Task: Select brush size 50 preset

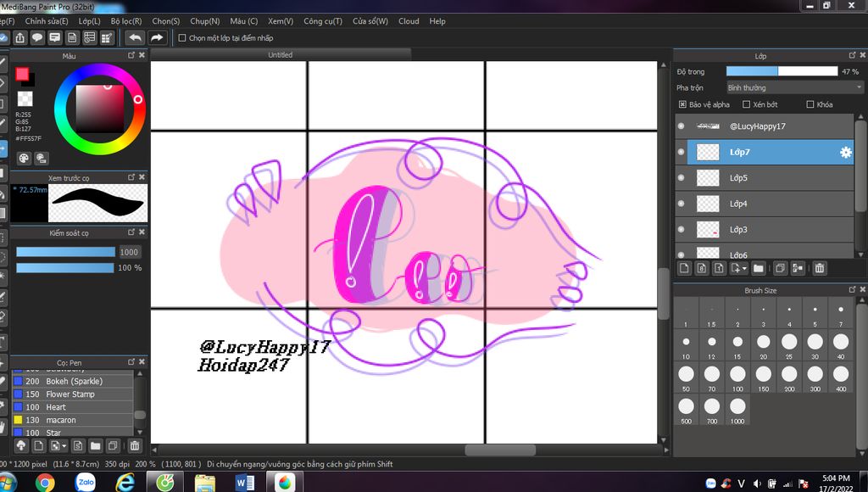Action: point(686,378)
